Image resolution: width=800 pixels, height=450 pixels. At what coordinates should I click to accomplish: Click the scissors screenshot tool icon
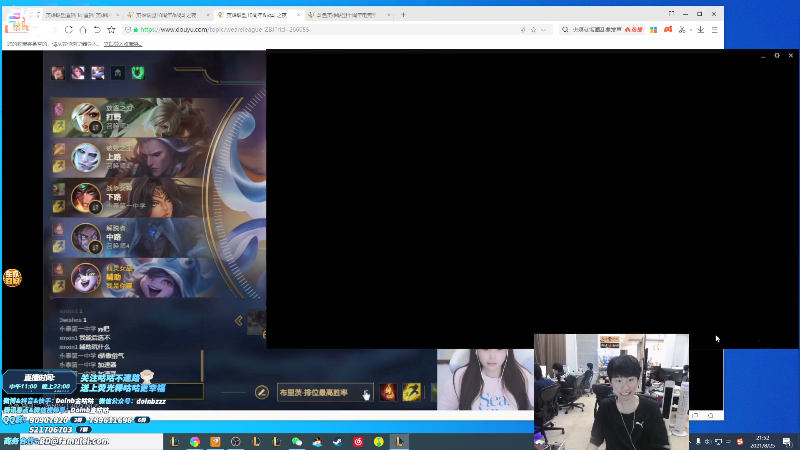682,30
